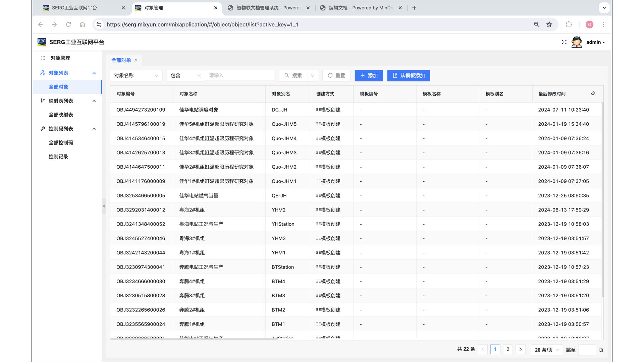This screenshot has width=644, height=362.
Task: Click the 请输入 search text field
Action: (239, 75)
